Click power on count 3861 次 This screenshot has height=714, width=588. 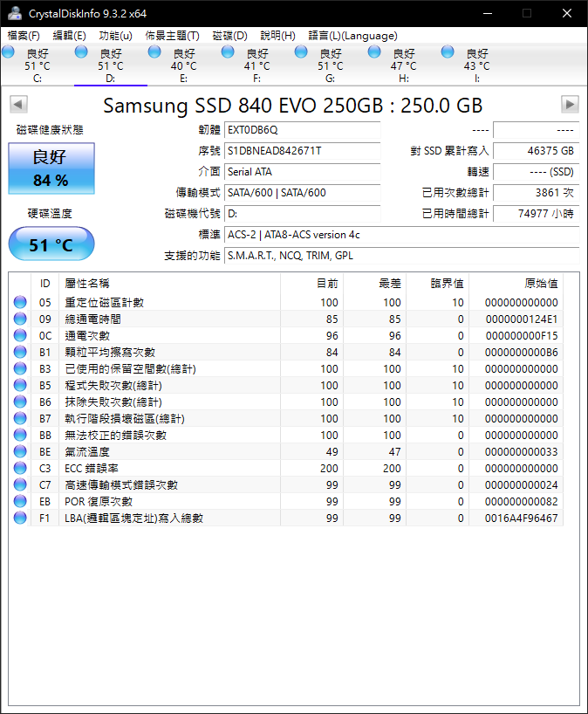(537, 193)
